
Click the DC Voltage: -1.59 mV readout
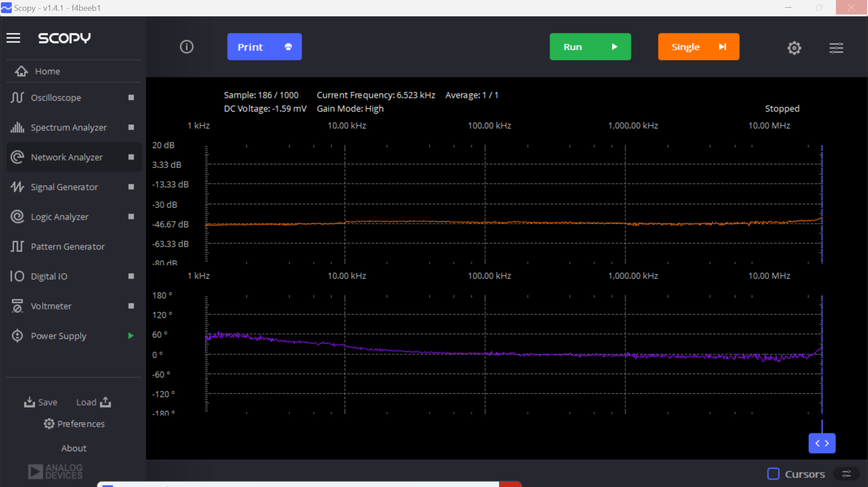click(x=265, y=108)
